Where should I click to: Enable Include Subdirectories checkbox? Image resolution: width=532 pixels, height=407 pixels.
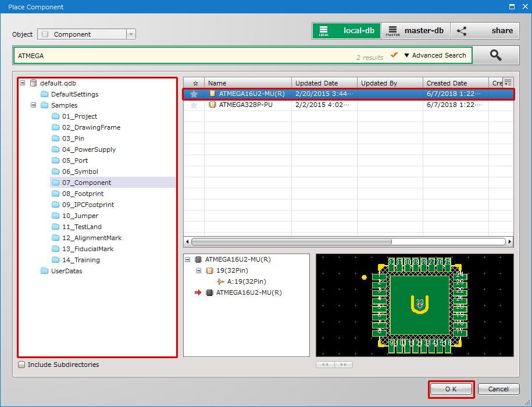pyautogui.click(x=22, y=365)
